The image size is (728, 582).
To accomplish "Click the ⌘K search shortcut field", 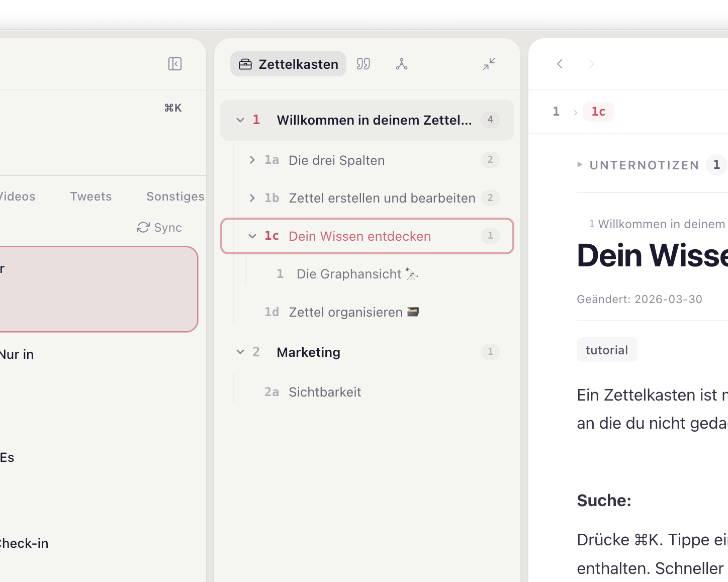I will click(x=173, y=108).
